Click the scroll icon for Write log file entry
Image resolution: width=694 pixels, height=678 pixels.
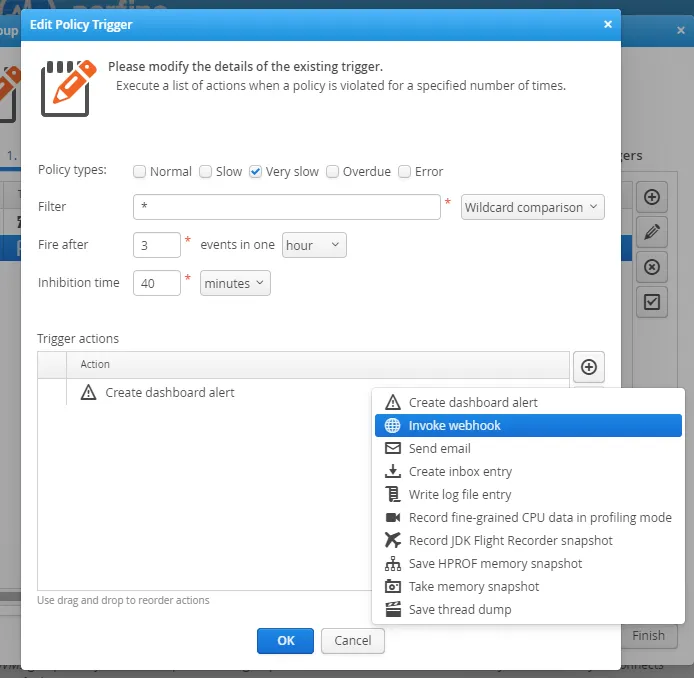click(x=393, y=494)
